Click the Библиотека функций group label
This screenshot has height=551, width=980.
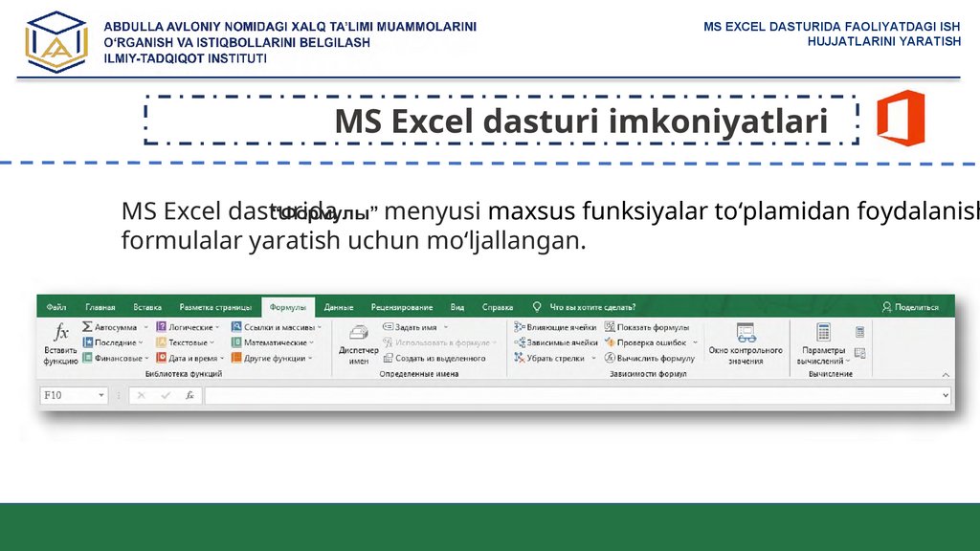pos(184,374)
